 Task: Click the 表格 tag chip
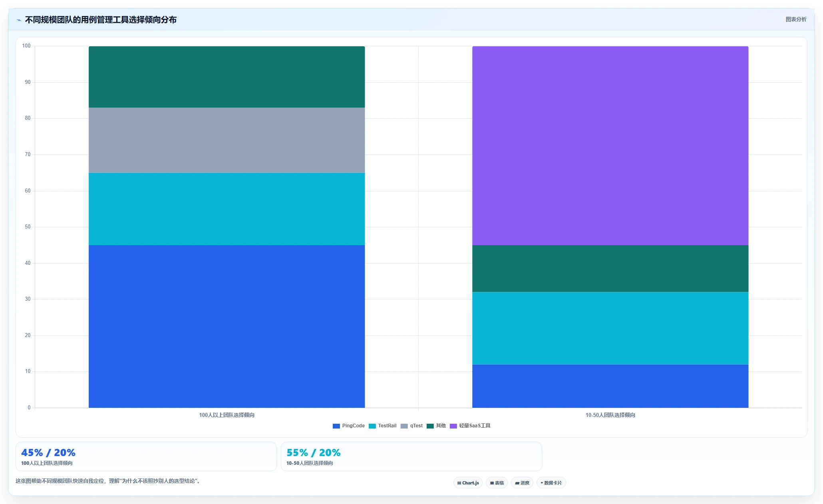(497, 483)
